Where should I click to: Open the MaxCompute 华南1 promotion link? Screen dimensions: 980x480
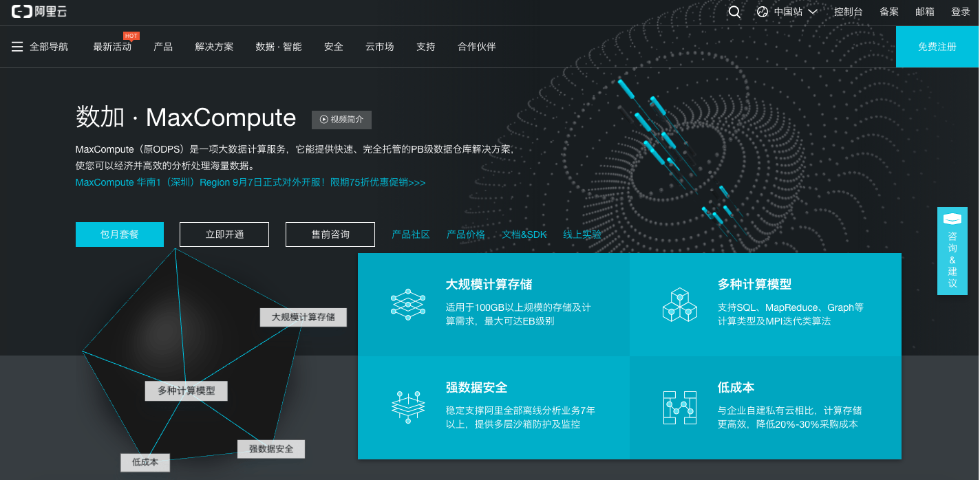click(251, 182)
